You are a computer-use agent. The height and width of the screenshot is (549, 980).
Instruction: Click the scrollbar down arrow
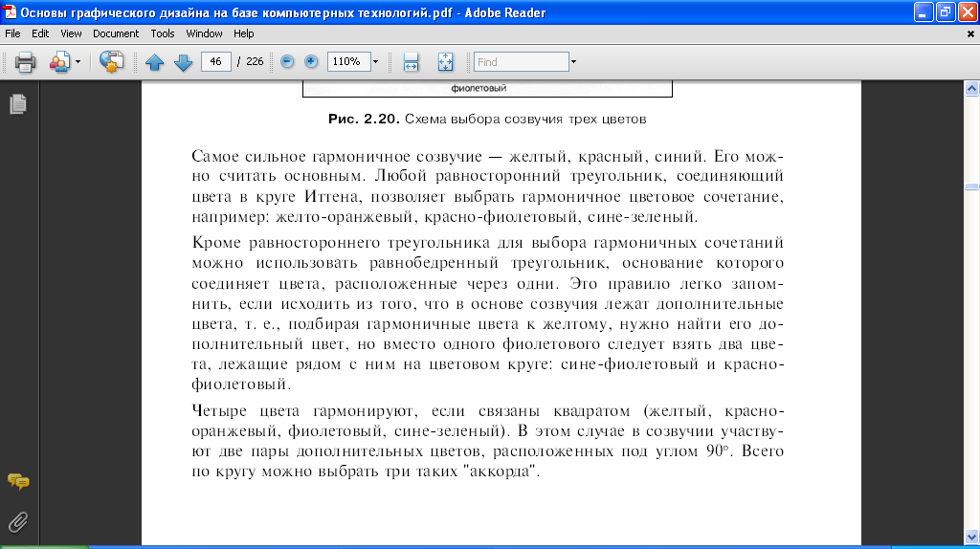(x=971, y=538)
